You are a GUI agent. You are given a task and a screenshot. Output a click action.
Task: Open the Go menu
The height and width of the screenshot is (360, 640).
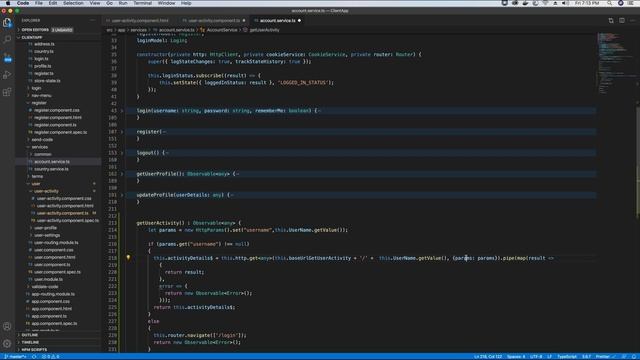point(109,3)
